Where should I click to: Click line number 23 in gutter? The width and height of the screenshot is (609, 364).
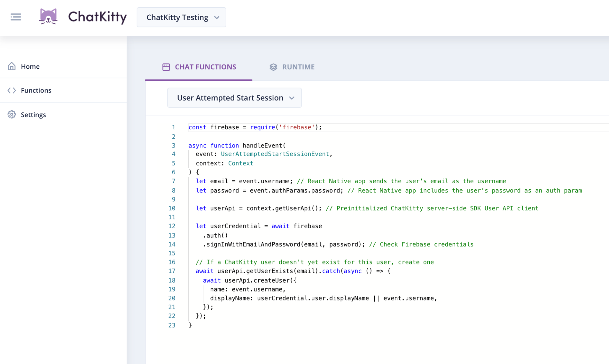click(172, 325)
